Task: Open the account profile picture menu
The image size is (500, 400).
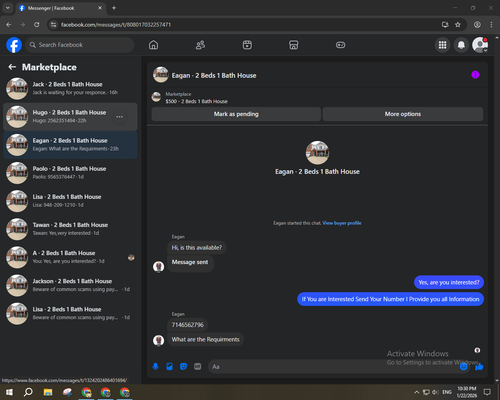Action: [x=480, y=45]
